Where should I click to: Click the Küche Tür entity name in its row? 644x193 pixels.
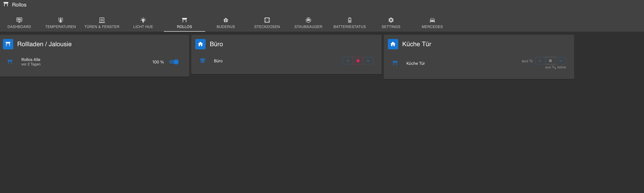(x=415, y=63)
